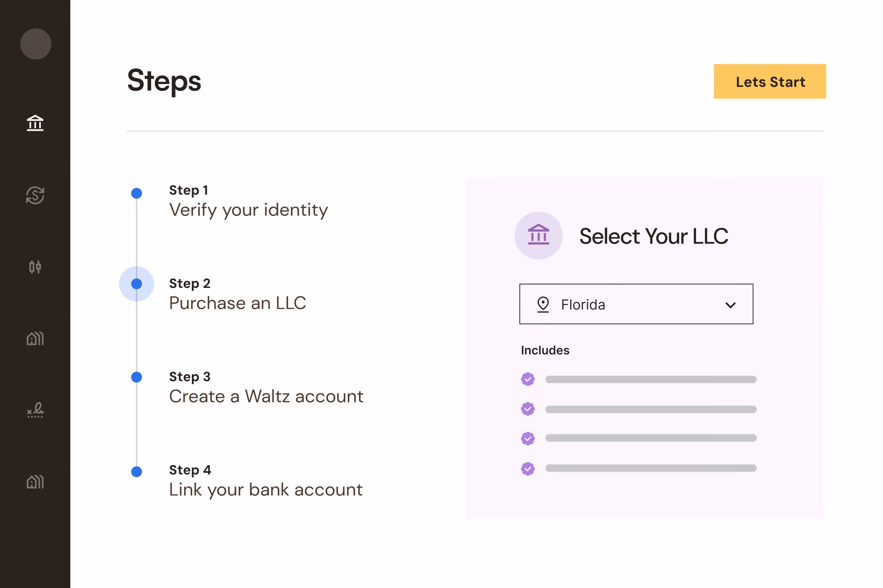Open the signature icon in sidebar

pyautogui.click(x=35, y=410)
